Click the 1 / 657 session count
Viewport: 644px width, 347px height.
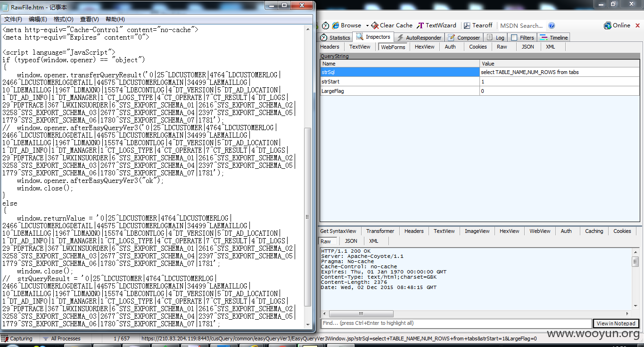(x=122, y=339)
